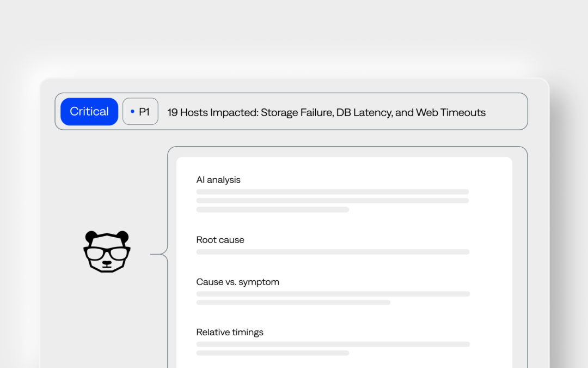Click the first line under Cause vs. symptom

[x=333, y=294]
